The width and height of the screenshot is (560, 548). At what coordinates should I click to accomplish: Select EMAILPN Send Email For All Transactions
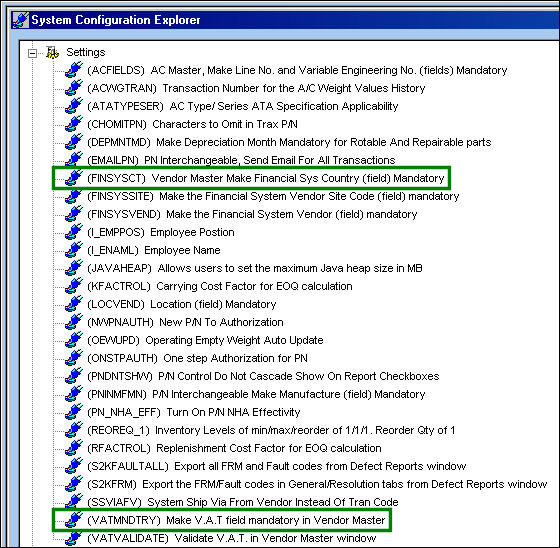(241, 160)
